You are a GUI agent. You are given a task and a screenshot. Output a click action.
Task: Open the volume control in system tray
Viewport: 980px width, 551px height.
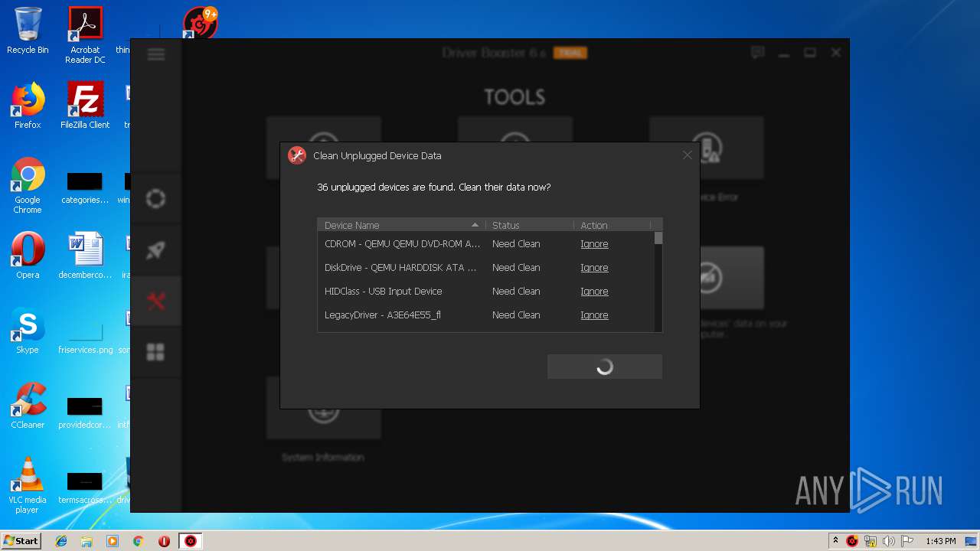(889, 541)
